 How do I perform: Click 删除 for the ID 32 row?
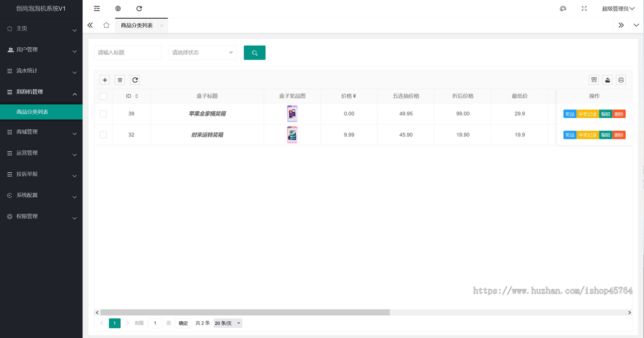619,135
